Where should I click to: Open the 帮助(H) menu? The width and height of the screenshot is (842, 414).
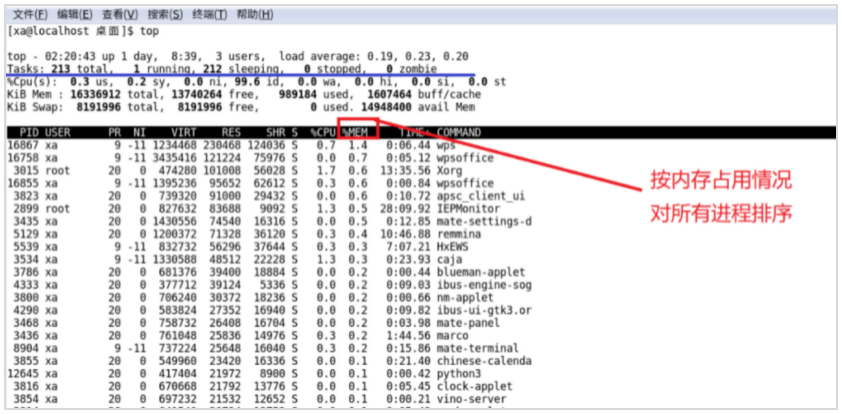254,16
